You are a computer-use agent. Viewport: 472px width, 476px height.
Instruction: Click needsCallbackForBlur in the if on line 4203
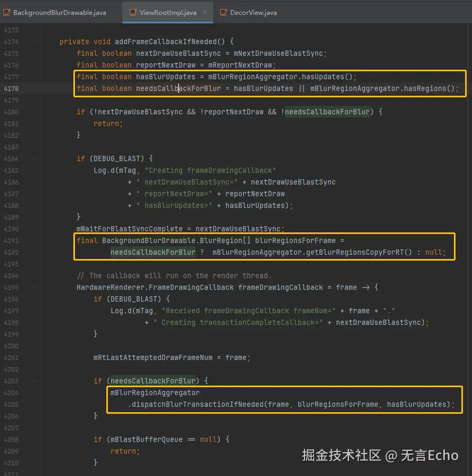tap(153, 381)
